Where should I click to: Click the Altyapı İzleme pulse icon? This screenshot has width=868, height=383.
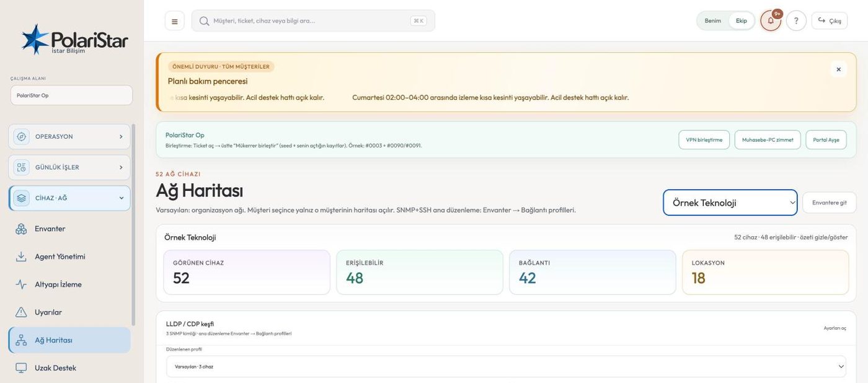[x=21, y=284]
